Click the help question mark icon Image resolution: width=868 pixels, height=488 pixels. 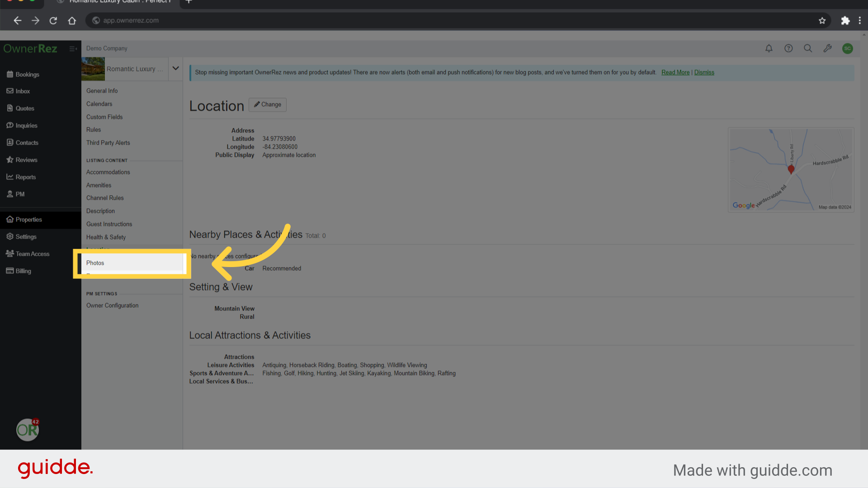[x=788, y=48]
